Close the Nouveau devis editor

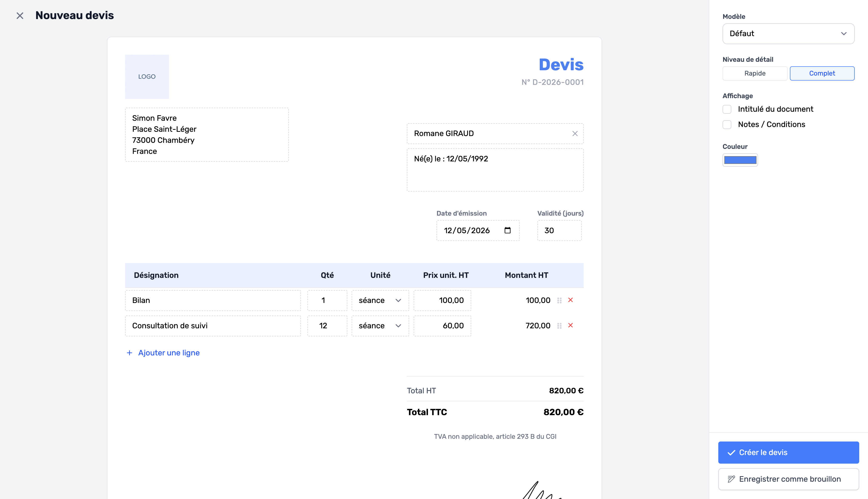click(x=20, y=16)
